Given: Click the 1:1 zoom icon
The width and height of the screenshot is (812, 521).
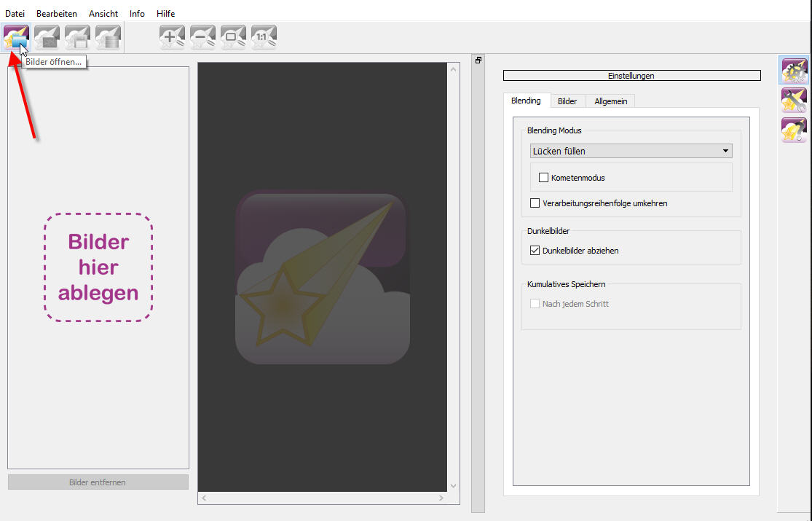Looking at the screenshot, I should [264, 37].
